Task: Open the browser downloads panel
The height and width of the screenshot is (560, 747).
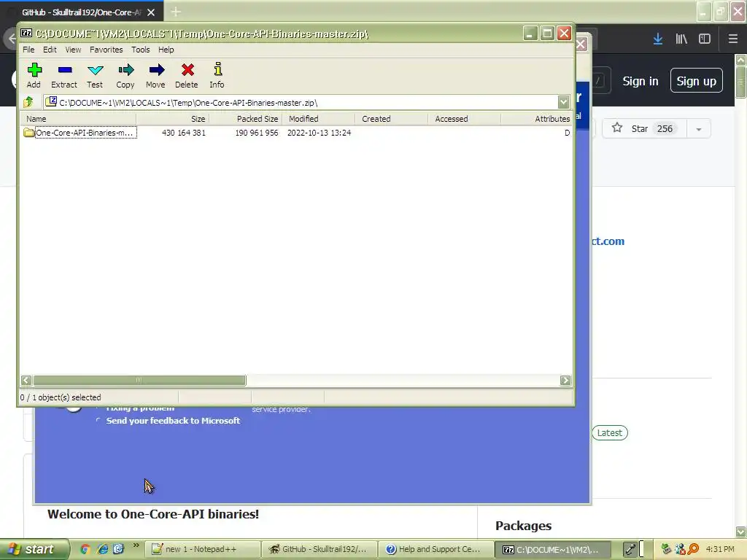Action: coord(658,39)
